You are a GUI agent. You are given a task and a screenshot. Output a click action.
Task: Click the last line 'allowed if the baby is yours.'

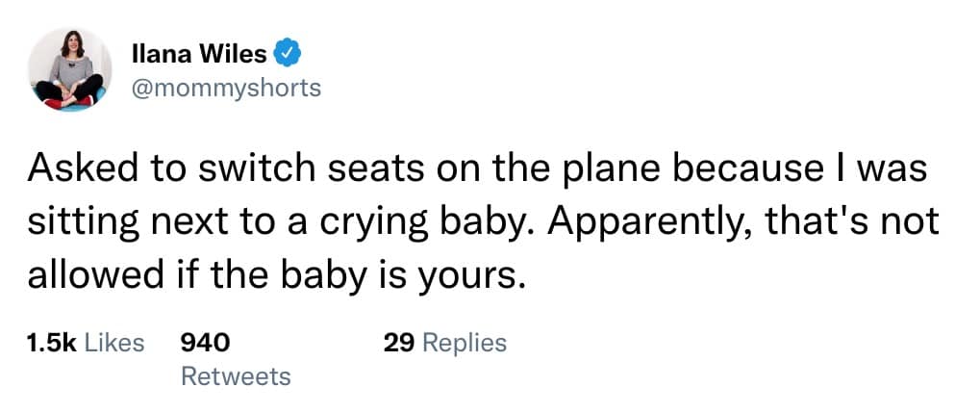(278, 277)
